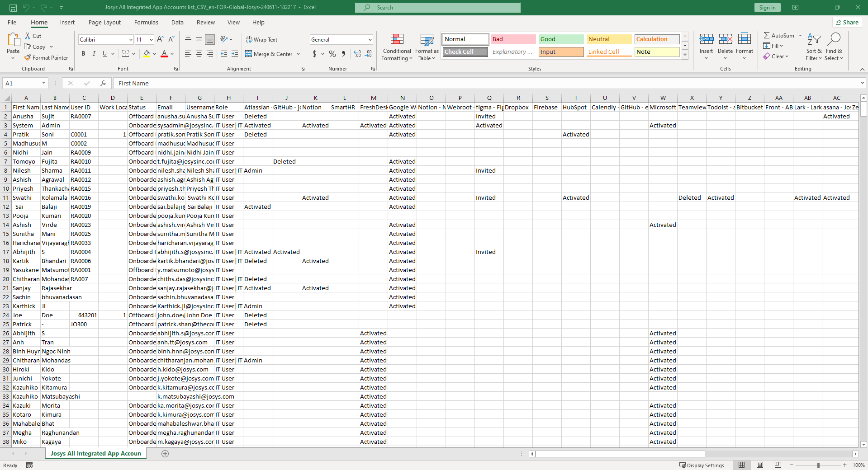Toggle Bottom Align vertical alignment
Image resolution: width=868 pixels, height=470 pixels.
(x=210, y=40)
